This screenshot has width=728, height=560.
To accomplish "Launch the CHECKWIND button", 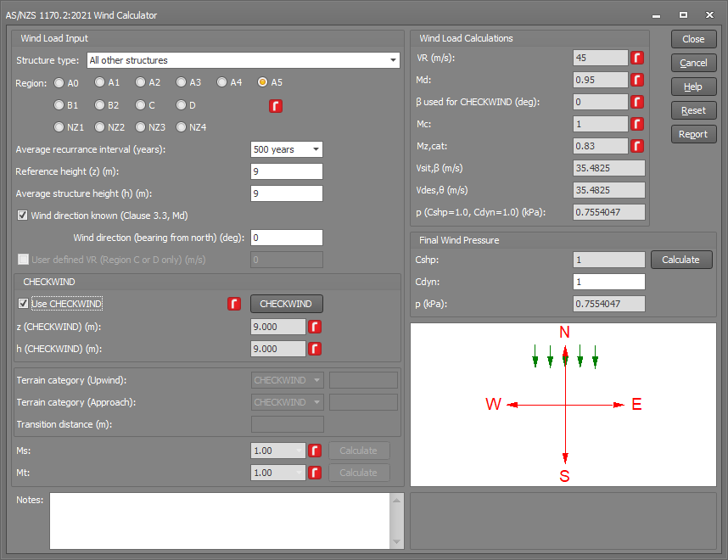I will (x=287, y=304).
